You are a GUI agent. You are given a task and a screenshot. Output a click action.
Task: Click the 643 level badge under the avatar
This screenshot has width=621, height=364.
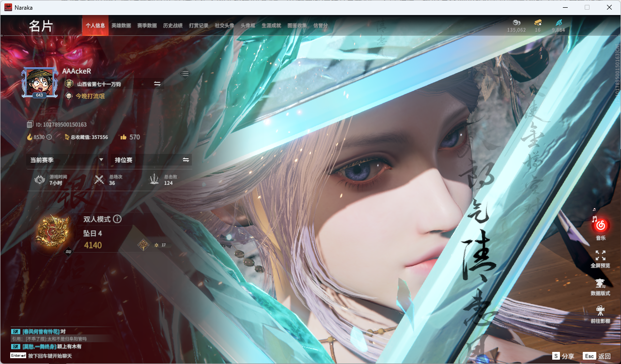[x=39, y=95]
